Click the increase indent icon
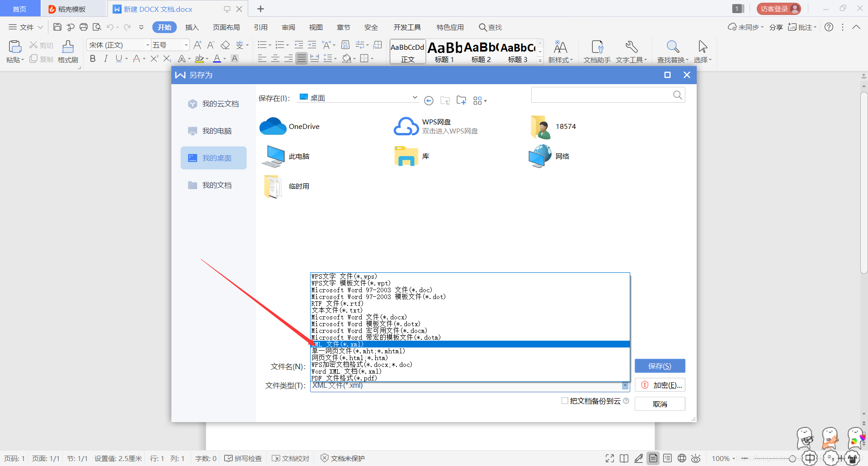Screen dimensions: 868x466 pos(312,45)
